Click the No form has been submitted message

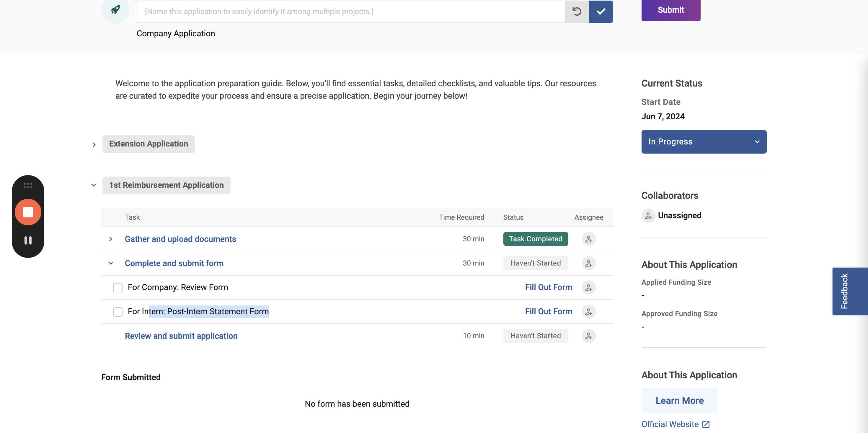pyautogui.click(x=357, y=404)
